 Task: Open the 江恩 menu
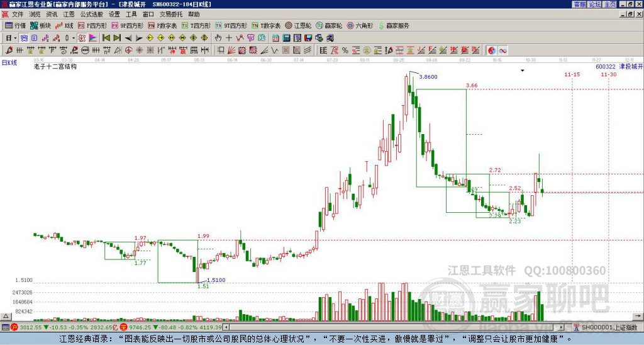pyautogui.click(x=69, y=14)
